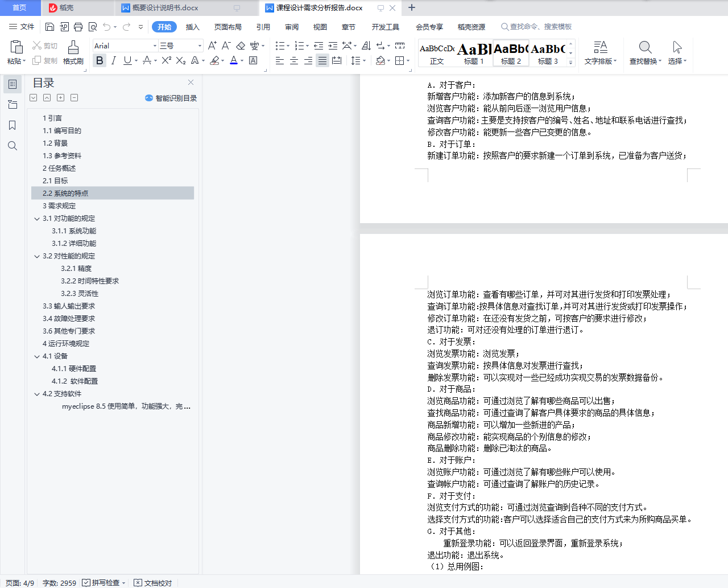Set alignment to center
The height and width of the screenshot is (588, 728).
tap(294, 60)
